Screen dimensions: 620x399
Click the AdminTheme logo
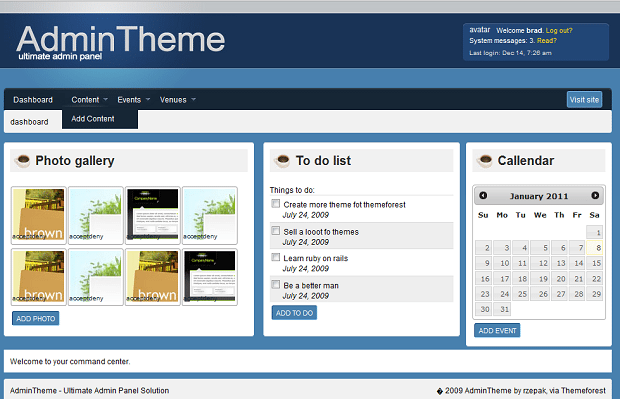tap(121, 42)
